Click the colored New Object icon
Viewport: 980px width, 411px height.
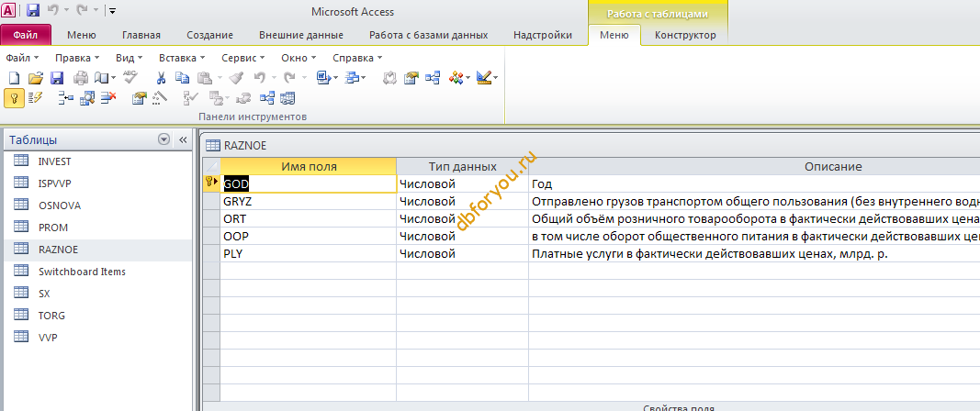(456, 78)
